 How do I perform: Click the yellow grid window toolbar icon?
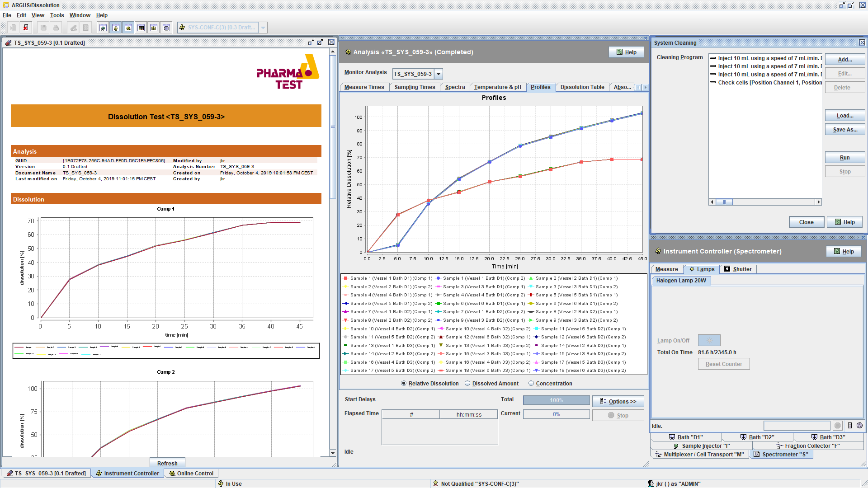[154, 28]
